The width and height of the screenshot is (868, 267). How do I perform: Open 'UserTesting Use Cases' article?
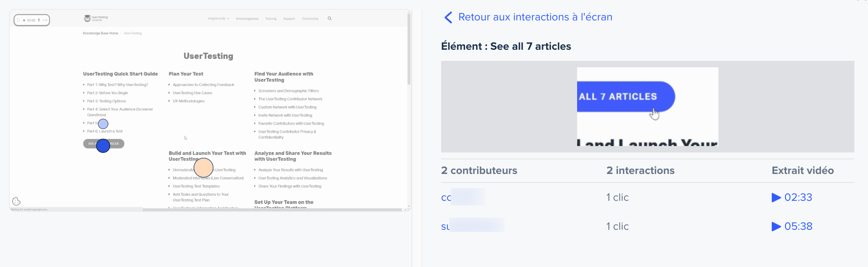(x=192, y=93)
